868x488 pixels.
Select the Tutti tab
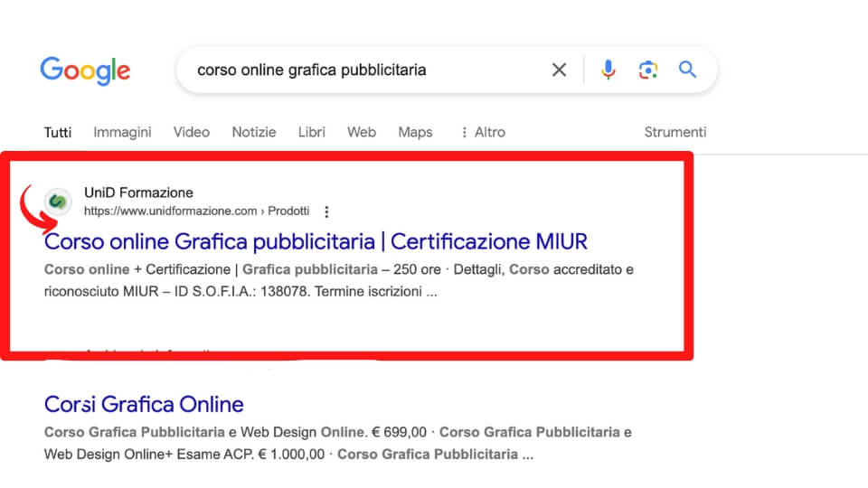pos(58,132)
